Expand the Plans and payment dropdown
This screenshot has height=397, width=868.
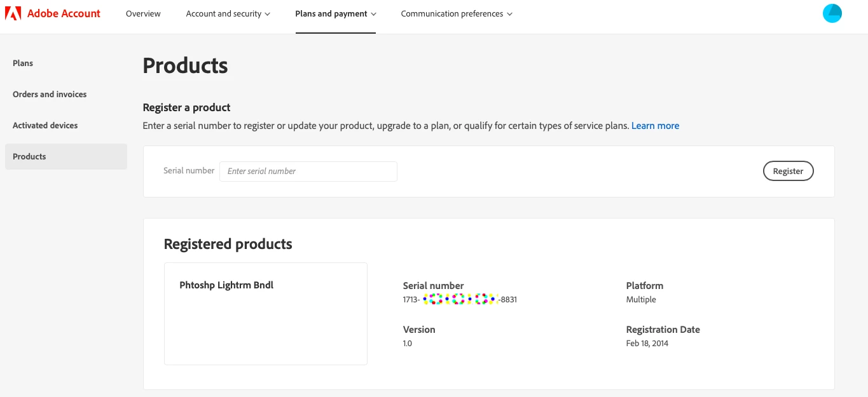(x=335, y=14)
